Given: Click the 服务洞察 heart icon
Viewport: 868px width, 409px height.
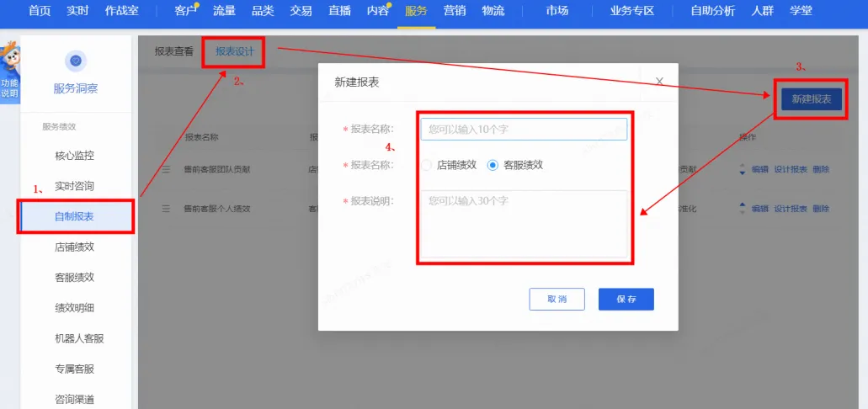Looking at the screenshot, I should pos(76,61).
